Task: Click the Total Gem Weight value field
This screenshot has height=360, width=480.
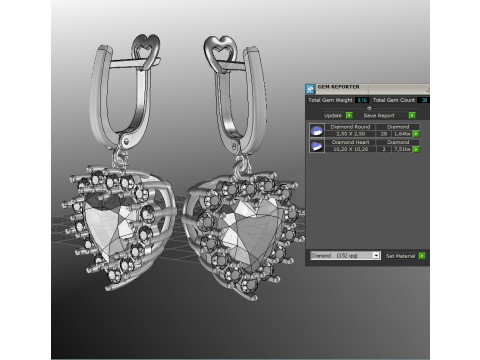Action: point(362,100)
